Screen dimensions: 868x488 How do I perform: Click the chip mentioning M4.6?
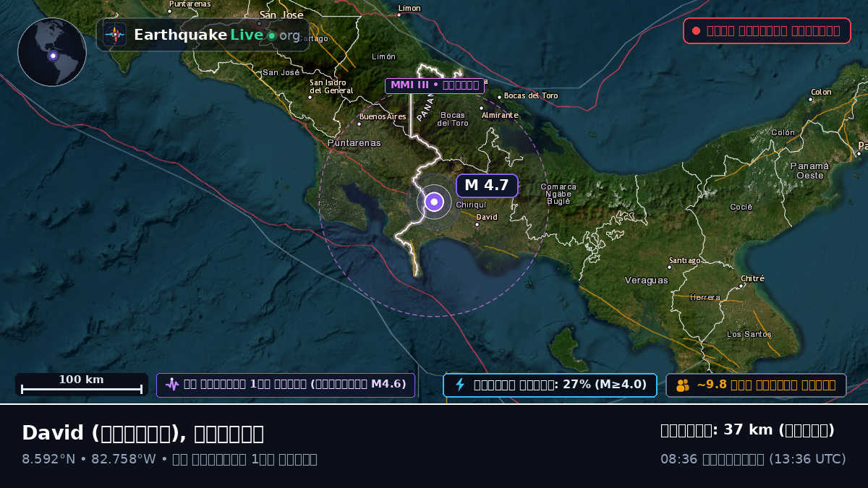coord(286,385)
